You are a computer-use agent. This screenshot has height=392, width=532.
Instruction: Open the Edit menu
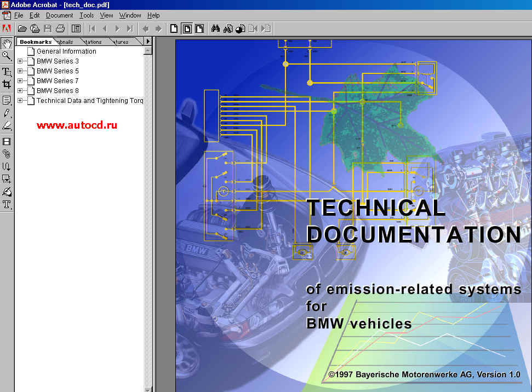click(35, 15)
